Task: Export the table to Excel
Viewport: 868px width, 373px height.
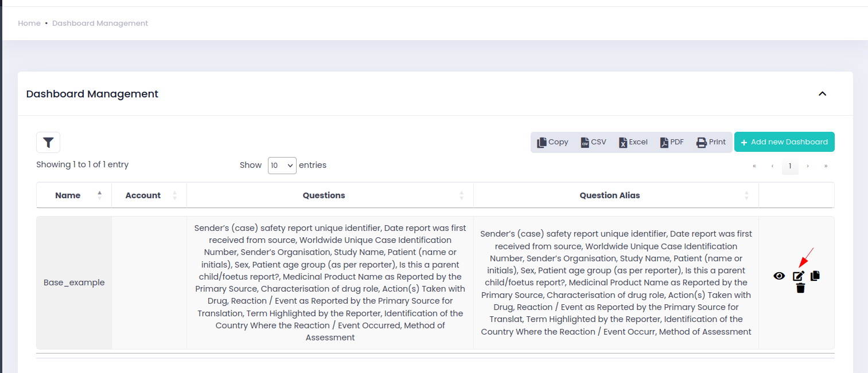Action: coord(633,142)
